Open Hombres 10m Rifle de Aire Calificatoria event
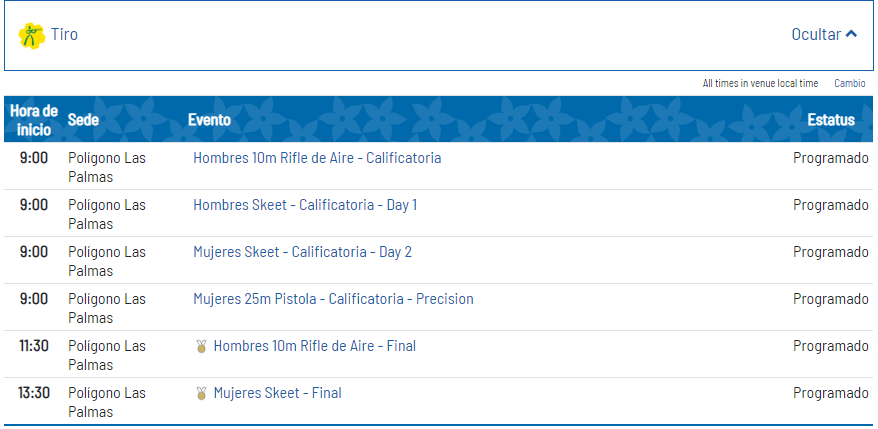The height and width of the screenshot is (429, 878). (x=317, y=158)
